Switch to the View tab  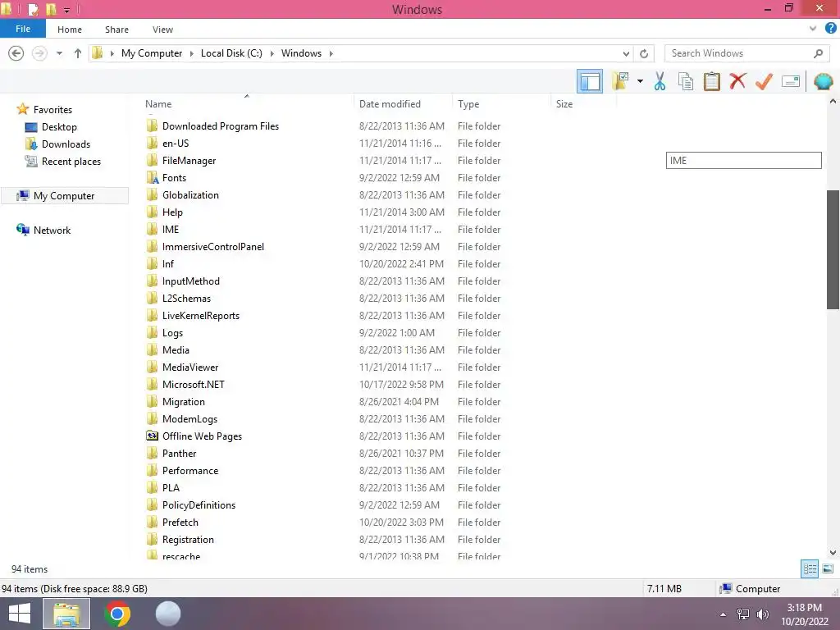162,30
